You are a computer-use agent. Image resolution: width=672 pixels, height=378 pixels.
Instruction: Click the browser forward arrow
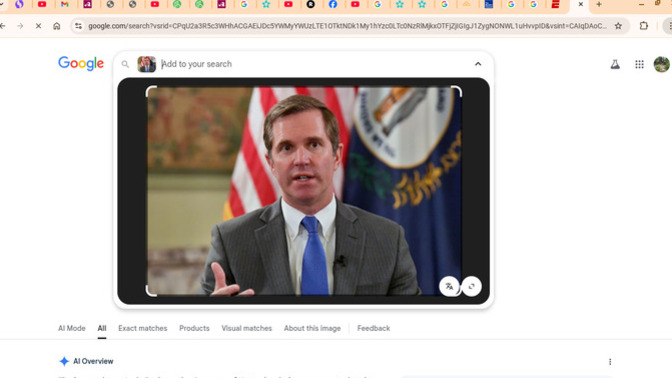click(20, 26)
